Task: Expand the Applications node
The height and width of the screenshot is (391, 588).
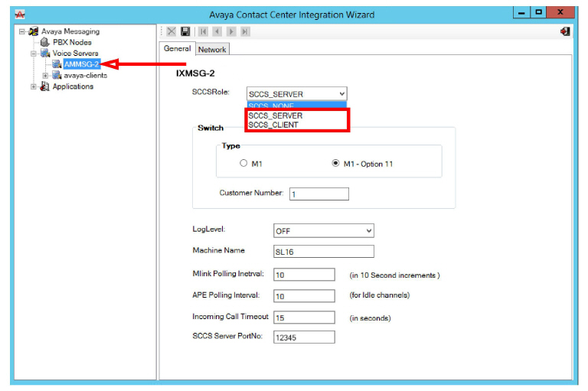Action: click(x=34, y=86)
